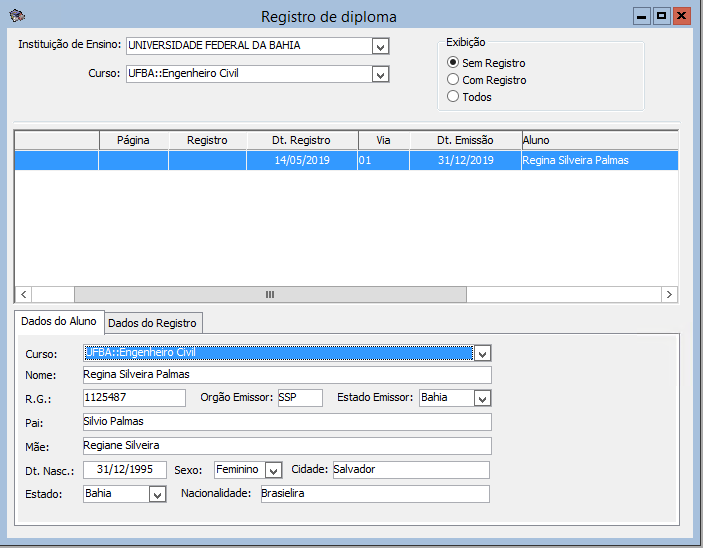The width and height of the screenshot is (703, 550).
Task: Open the Sexo dropdown arrow
Action: (273, 470)
